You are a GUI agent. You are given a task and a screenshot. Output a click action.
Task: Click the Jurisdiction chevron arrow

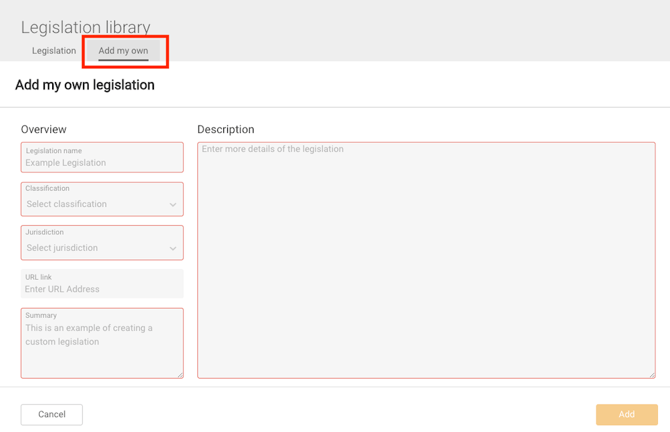pyautogui.click(x=173, y=249)
